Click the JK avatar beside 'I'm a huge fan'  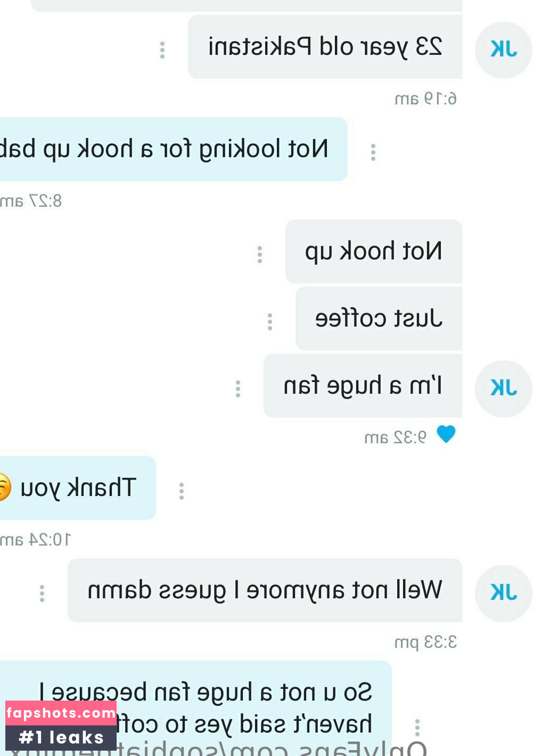(x=504, y=389)
